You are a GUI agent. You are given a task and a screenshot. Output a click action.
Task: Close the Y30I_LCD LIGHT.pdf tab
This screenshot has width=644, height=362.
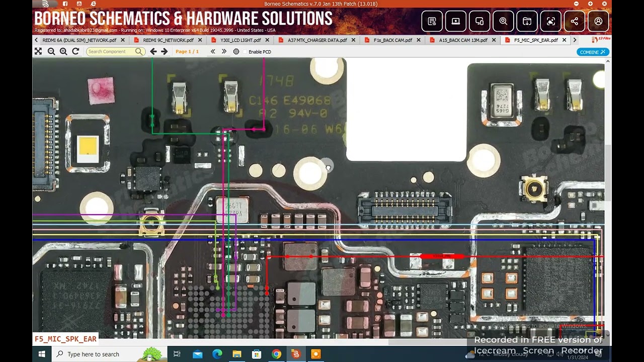point(267,40)
